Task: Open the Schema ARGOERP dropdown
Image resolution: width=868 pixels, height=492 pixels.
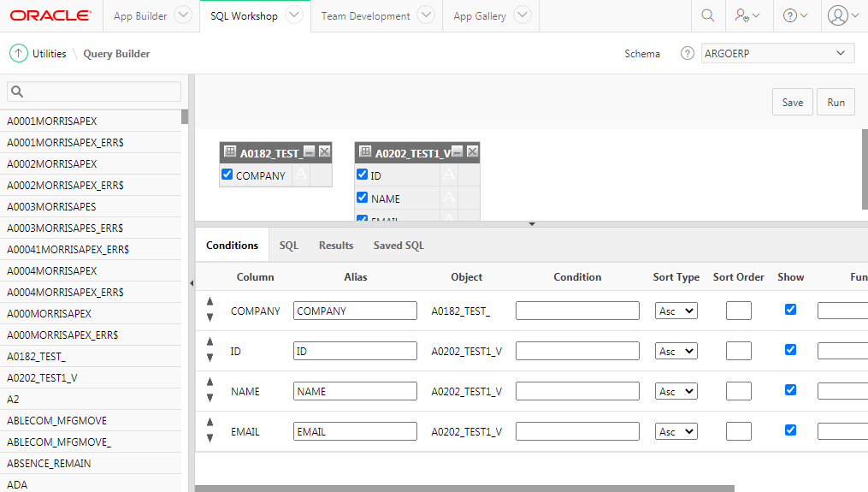Action: coord(777,53)
